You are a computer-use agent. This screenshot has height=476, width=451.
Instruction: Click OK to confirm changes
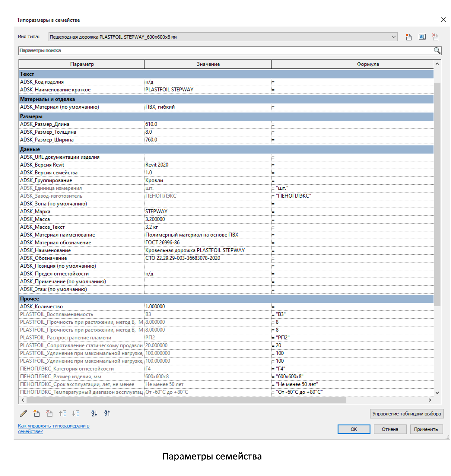click(354, 429)
